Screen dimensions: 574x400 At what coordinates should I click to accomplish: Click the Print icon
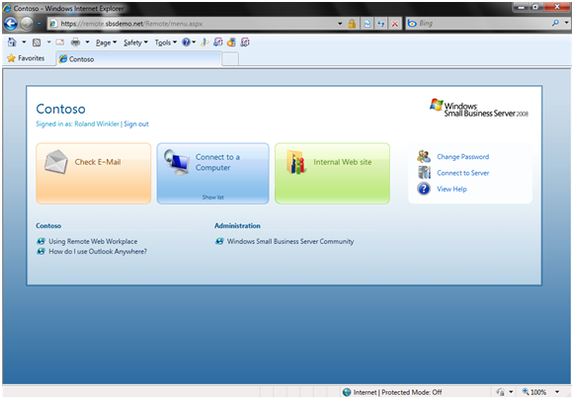coord(75,42)
